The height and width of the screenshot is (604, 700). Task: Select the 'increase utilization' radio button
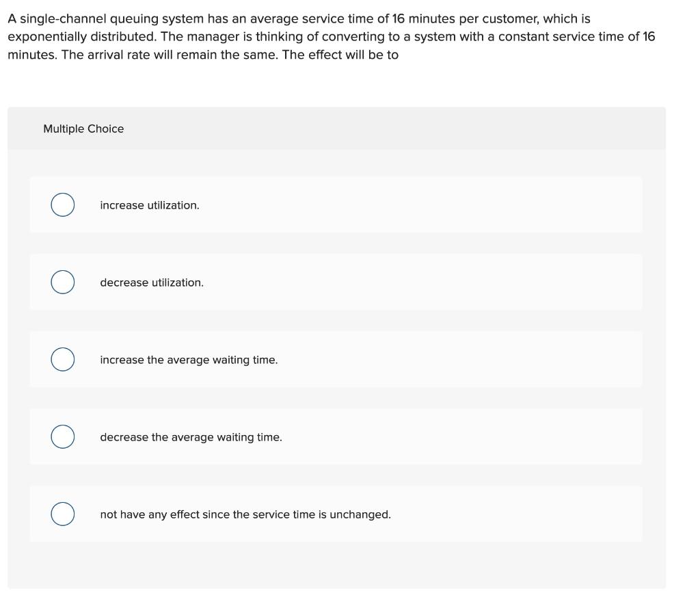[x=62, y=204]
